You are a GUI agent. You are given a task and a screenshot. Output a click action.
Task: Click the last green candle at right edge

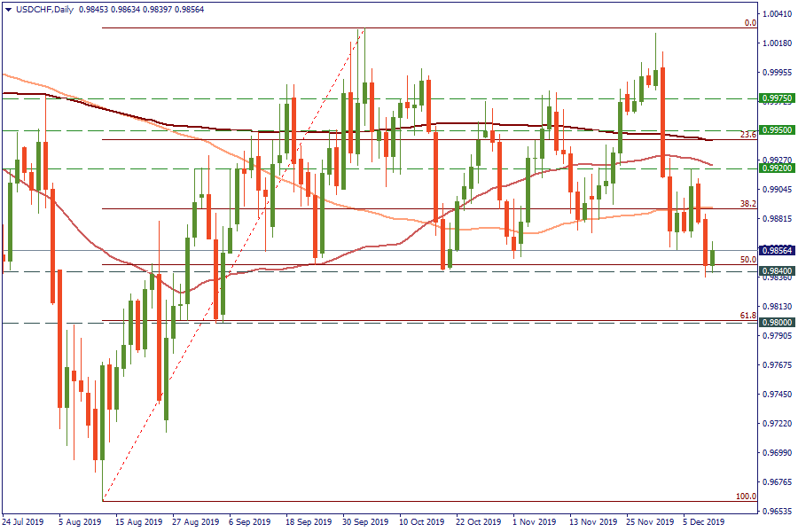[x=713, y=256]
